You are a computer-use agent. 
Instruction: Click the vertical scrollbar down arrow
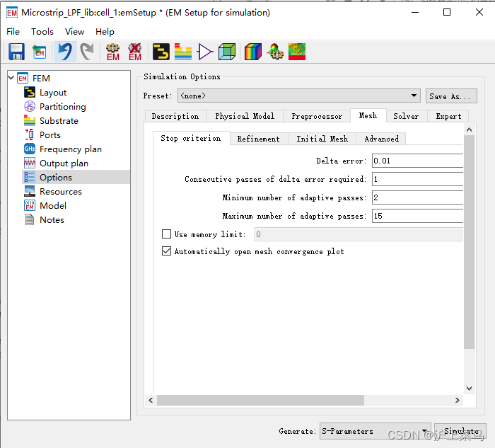point(469,388)
